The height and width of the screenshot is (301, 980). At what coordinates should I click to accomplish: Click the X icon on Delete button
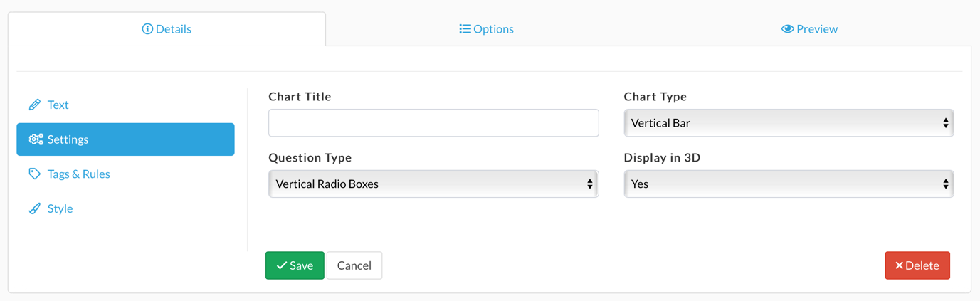tap(899, 265)
